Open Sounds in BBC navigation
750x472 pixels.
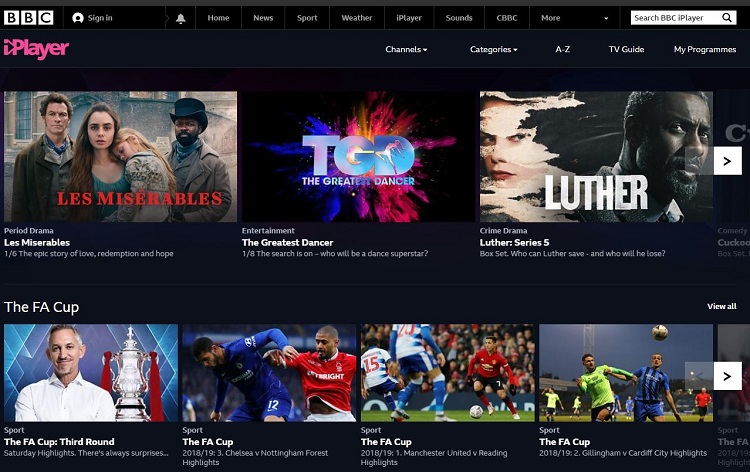pyautogui.click(x=459, y=18)
